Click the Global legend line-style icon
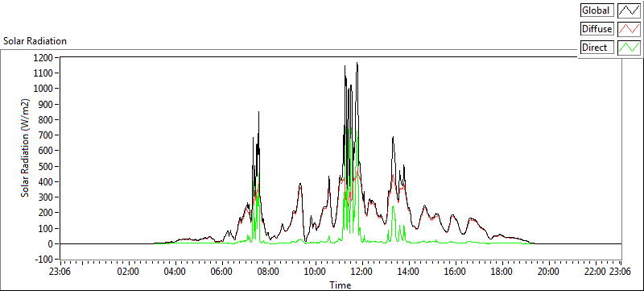 coord(630,10)
